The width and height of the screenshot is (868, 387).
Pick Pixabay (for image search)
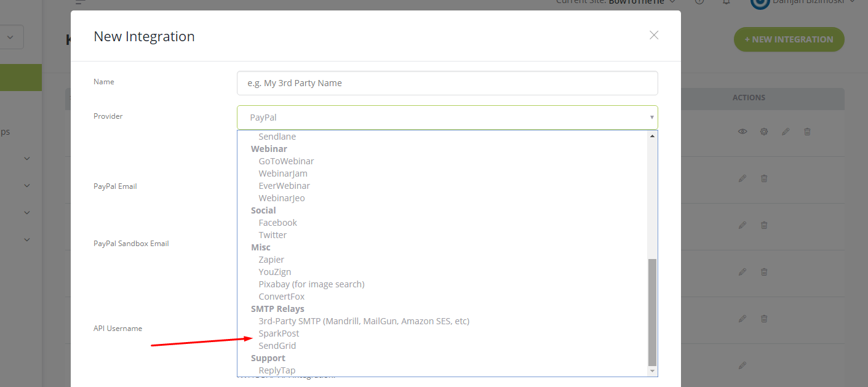coord(311,284)
